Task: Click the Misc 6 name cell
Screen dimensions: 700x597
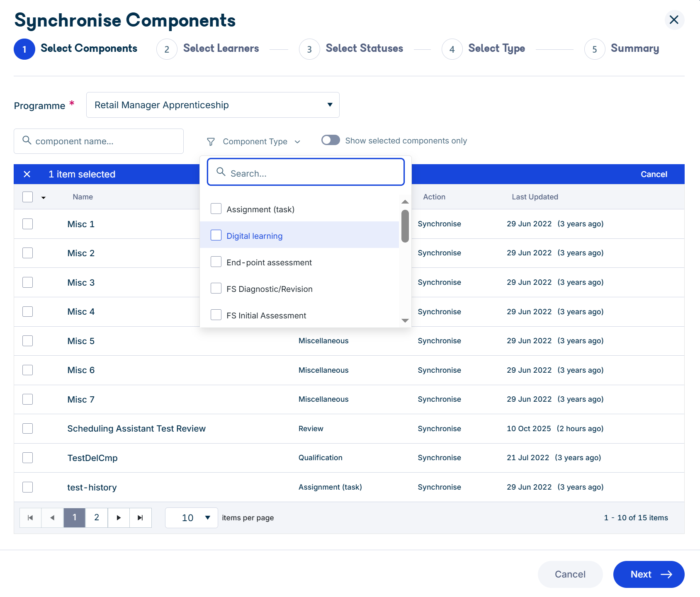Action: click(81, 370)
